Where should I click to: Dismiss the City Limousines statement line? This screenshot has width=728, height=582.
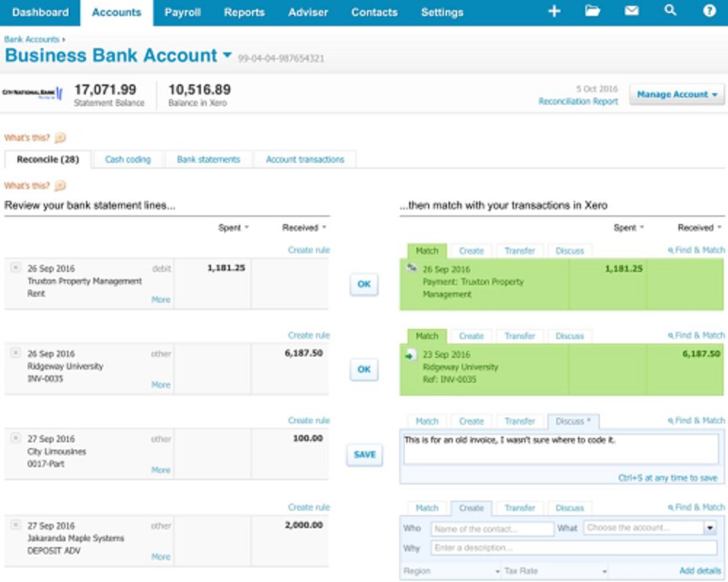15,438
